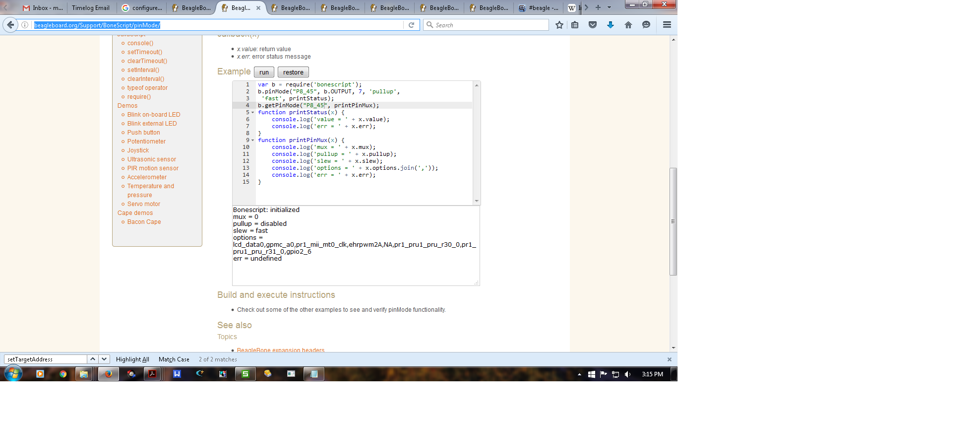Open Windows Media Player taskbar icon
The image size is (980, 421).
40,374
